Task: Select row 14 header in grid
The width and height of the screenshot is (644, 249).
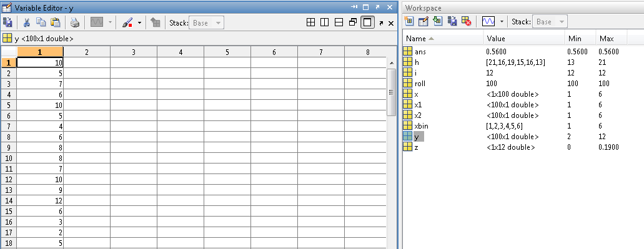Action: pyautogui.click(x=9, y=200)
